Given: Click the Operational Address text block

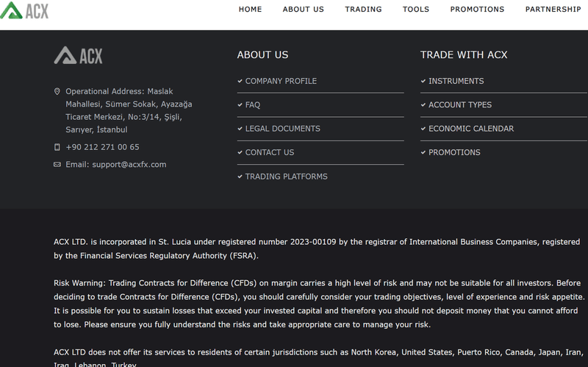Looking at the screenshot, I should pos(129,110).
